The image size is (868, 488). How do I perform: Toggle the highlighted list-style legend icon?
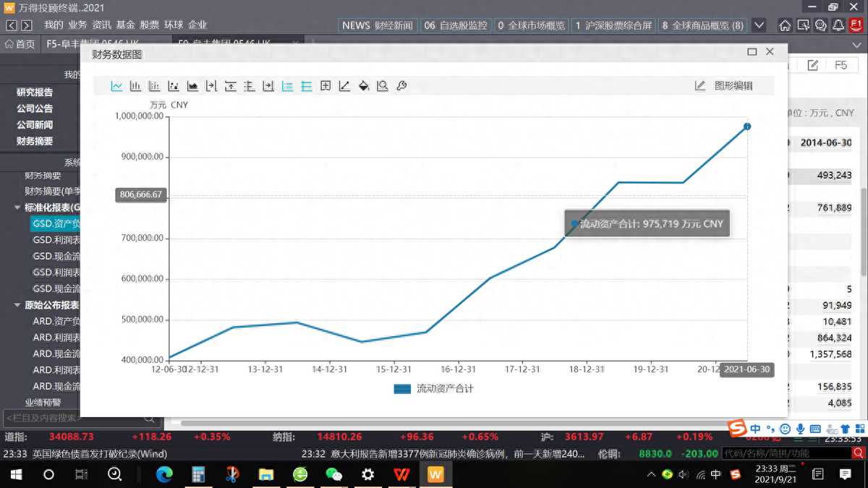tap(287, 86)
